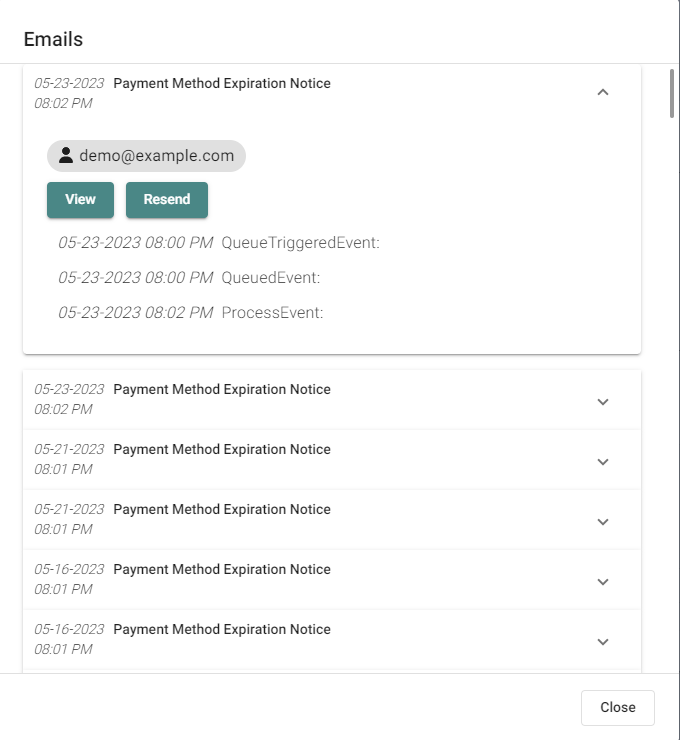The width and height of the screenshot is (680, 740).
Task: Select the collapsed 05-23-2023 email row title
Action: (222, 389)
